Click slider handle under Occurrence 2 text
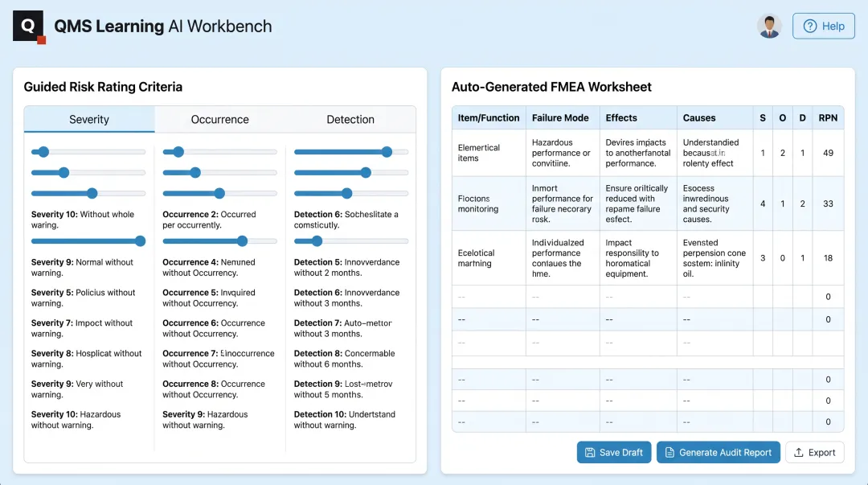The width and height of the screenshot is (868, 485). point(243,241)
